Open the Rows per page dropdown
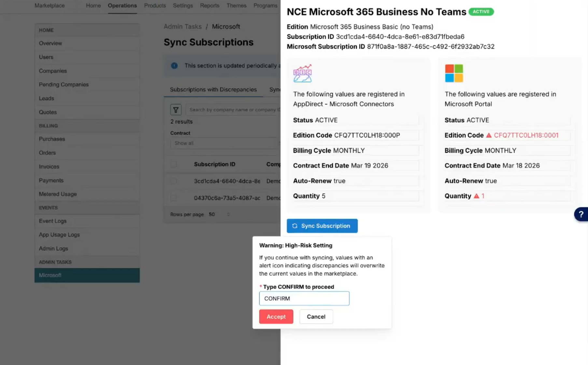The width and height of the screenshot is (588, 365). [x=219, y=214]
